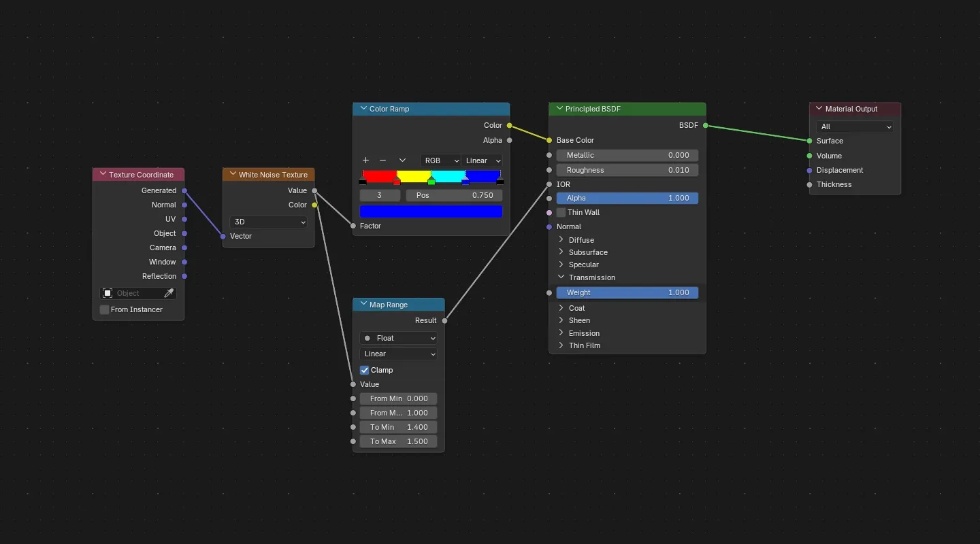Image resolution: width=980 pixels, height=544 pixels.
Task: Click the Surface input socket on Material Output
Action: pos(809,141)
